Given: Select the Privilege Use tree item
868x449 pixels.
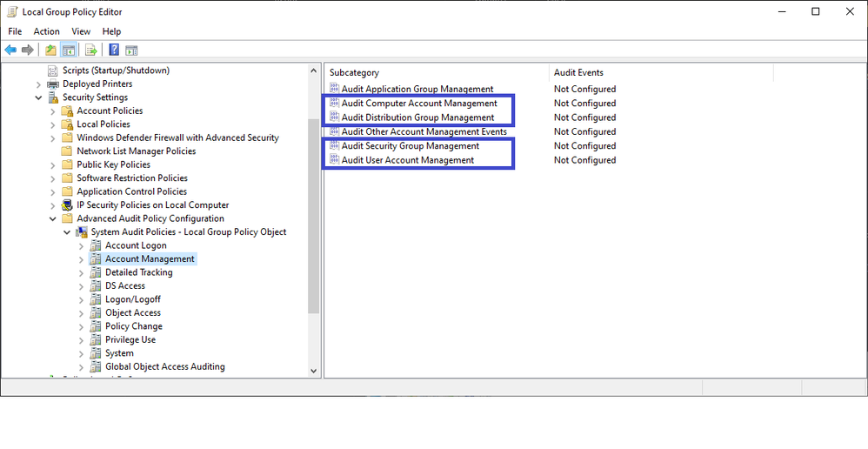Looking at the screenshot, I should (x=130, y=339).
